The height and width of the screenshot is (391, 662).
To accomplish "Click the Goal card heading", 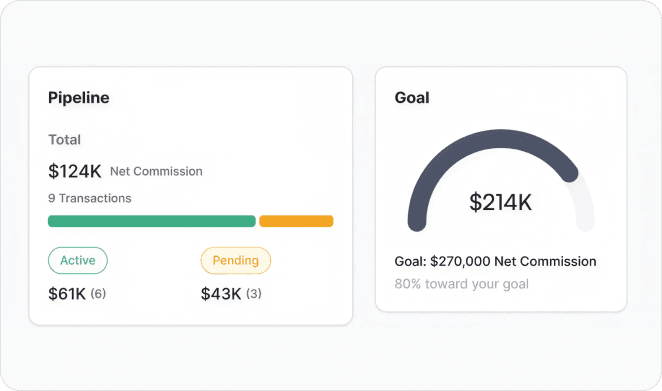I will pos(412,98).
